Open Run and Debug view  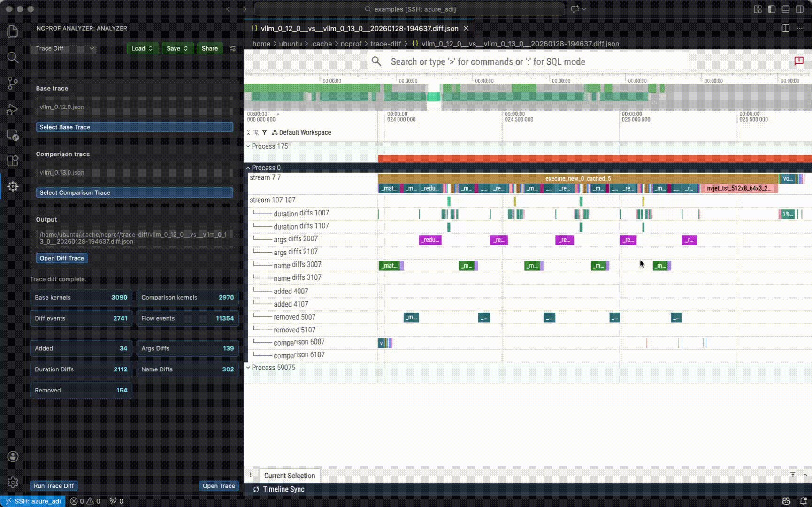pos(13,110)
